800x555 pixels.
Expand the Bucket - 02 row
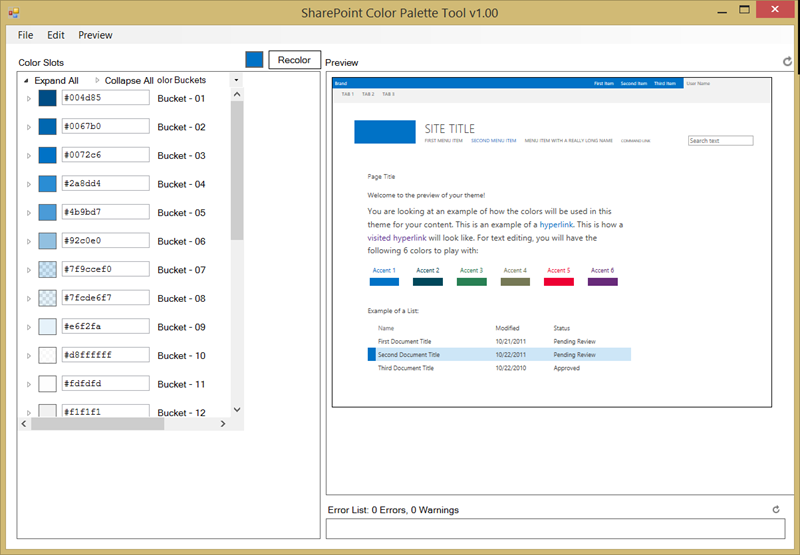click(29, 127)
